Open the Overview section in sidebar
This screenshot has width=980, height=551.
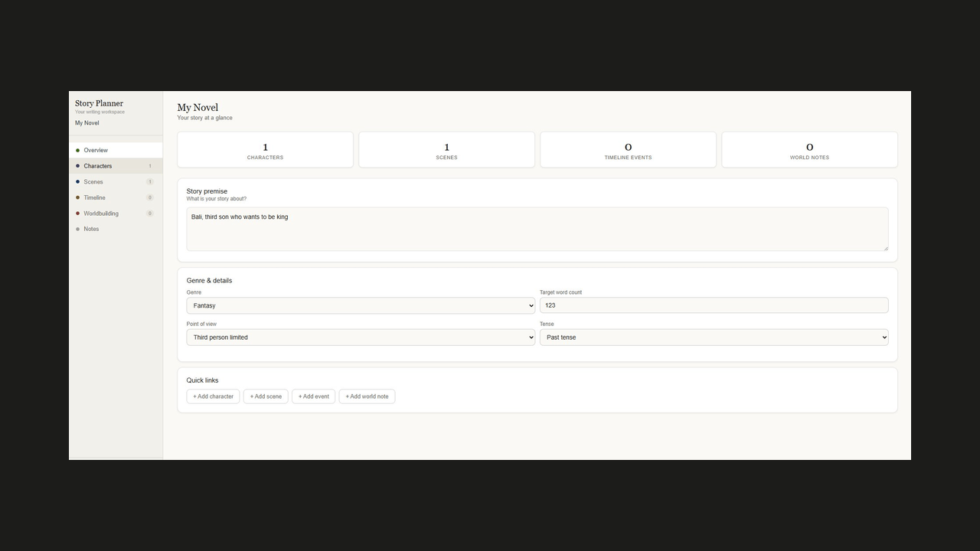[x=116, y=150]
